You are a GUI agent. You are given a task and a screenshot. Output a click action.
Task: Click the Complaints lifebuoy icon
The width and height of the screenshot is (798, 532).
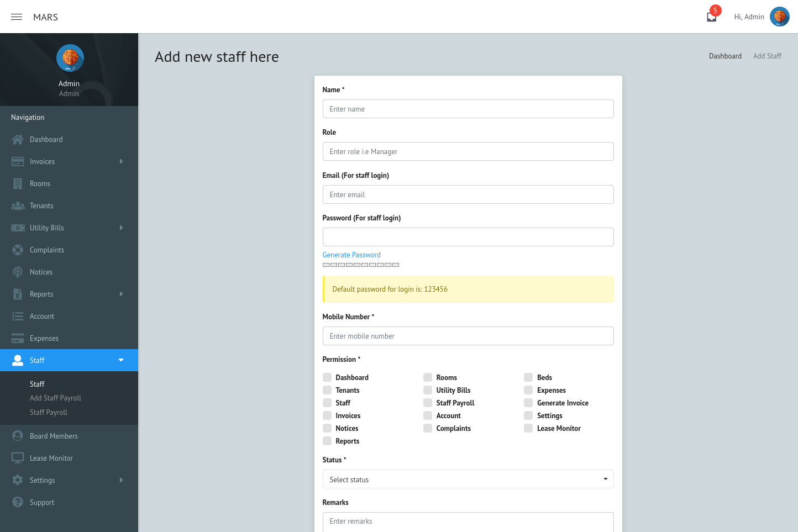pos(18,250)
